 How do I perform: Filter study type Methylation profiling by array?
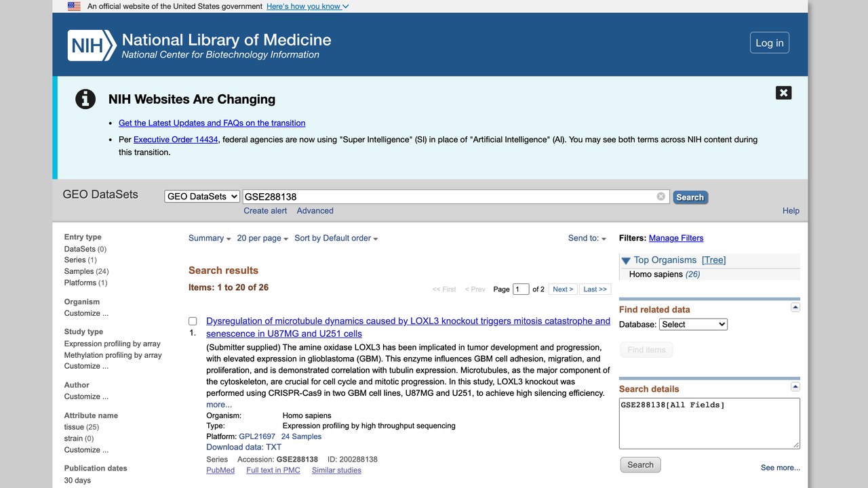113,355
